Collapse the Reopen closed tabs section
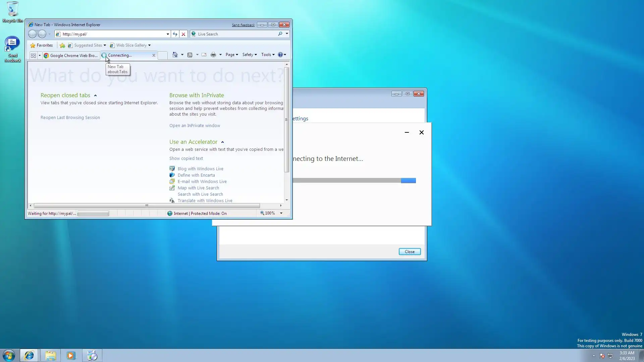The image size is (644, 362). (95, 96)
